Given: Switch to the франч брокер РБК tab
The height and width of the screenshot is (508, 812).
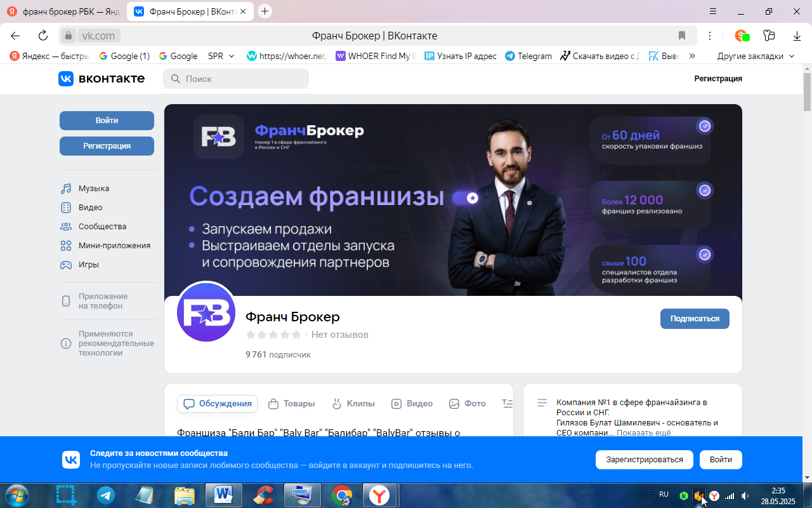Looking at the screenshot, I should point(63,11).
